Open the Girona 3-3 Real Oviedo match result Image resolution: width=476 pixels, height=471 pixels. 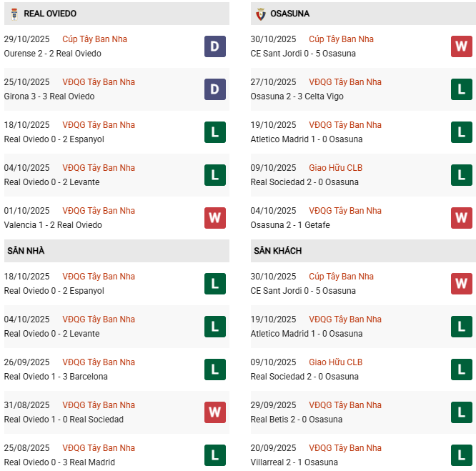49,96
